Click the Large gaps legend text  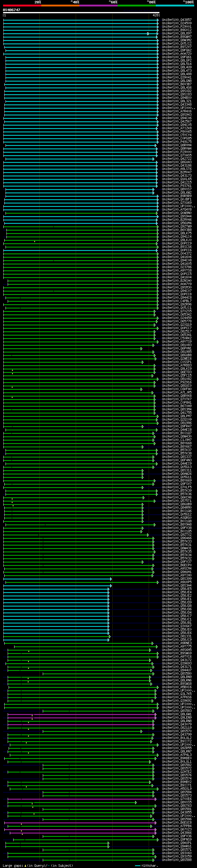click(38, 866)
